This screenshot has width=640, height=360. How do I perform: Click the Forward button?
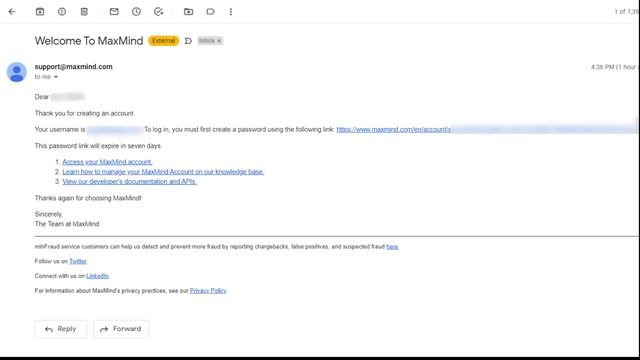click(x=121, y=329)
